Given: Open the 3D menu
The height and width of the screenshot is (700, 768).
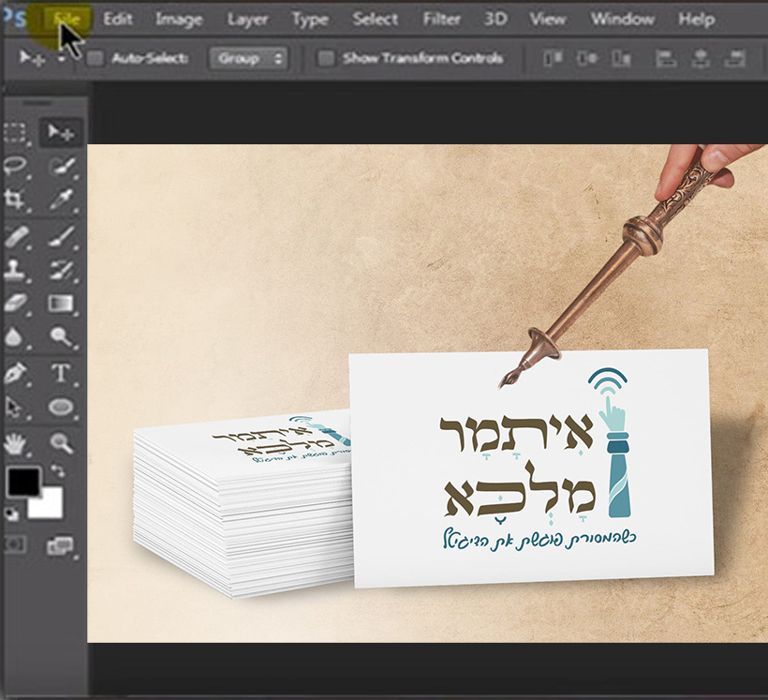Looking at the screenshot, I should [x=495, y=20].
